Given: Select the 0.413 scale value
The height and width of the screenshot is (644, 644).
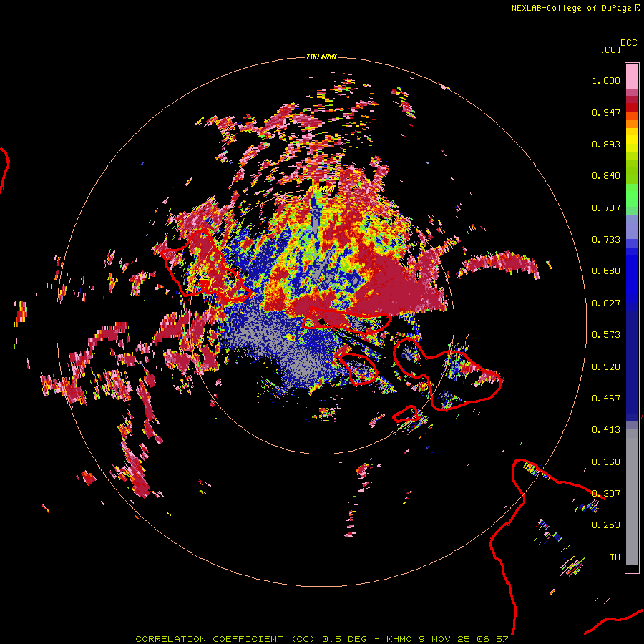Looking at the screenshot, I should [606, 430].
